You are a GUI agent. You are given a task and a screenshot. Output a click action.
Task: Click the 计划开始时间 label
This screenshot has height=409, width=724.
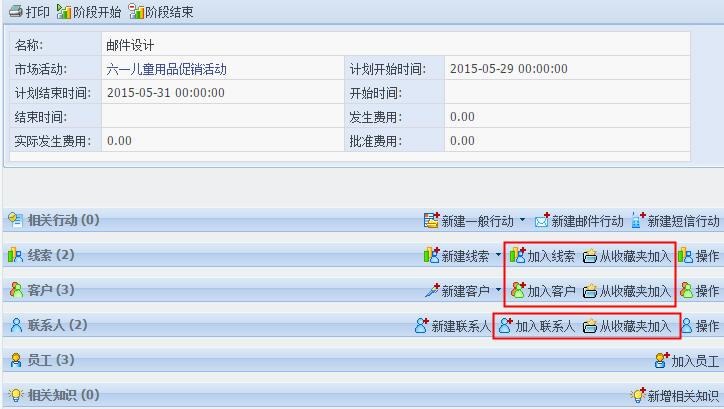click(388, 69)
